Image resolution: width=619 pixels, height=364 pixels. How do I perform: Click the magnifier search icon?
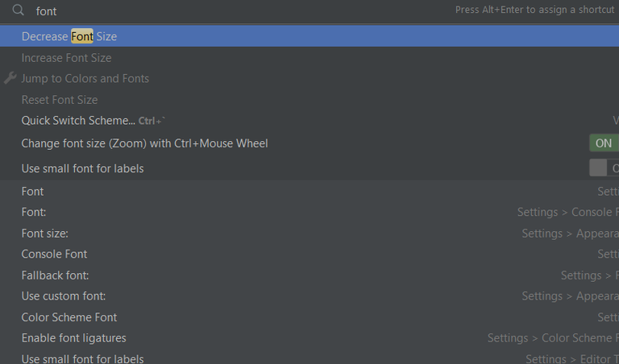pyautogui.click(x=18, y=11)
